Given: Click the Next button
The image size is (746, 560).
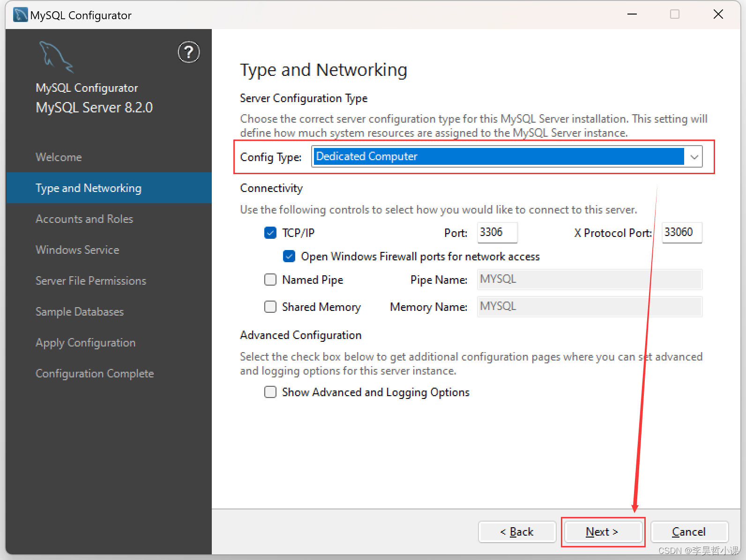Looking at the screenshot, I should (603, 532).
